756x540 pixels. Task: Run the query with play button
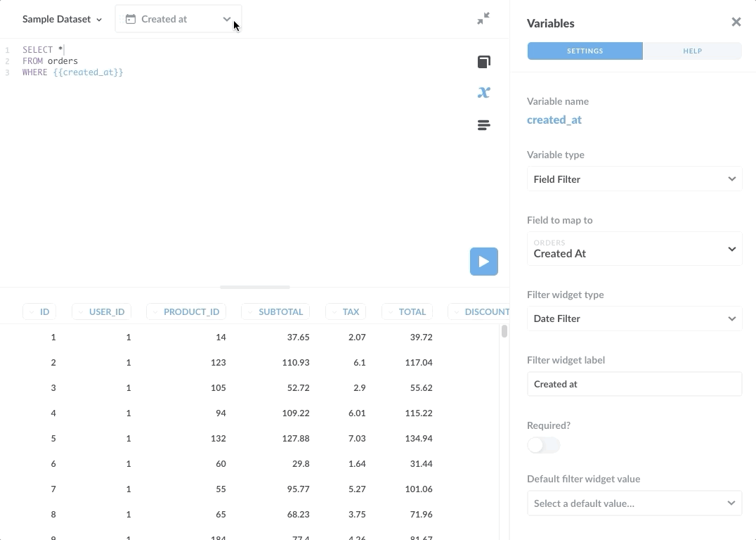tap(483, 262)
